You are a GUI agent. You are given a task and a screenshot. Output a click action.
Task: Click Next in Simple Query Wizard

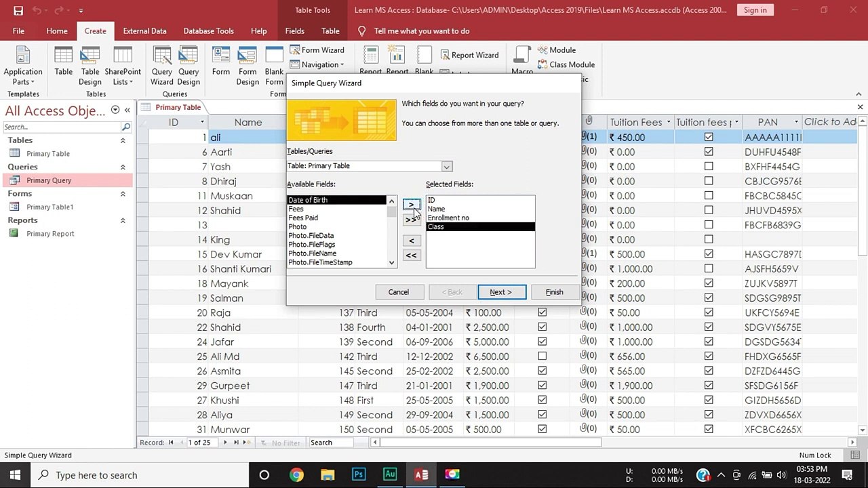[501, 292]
